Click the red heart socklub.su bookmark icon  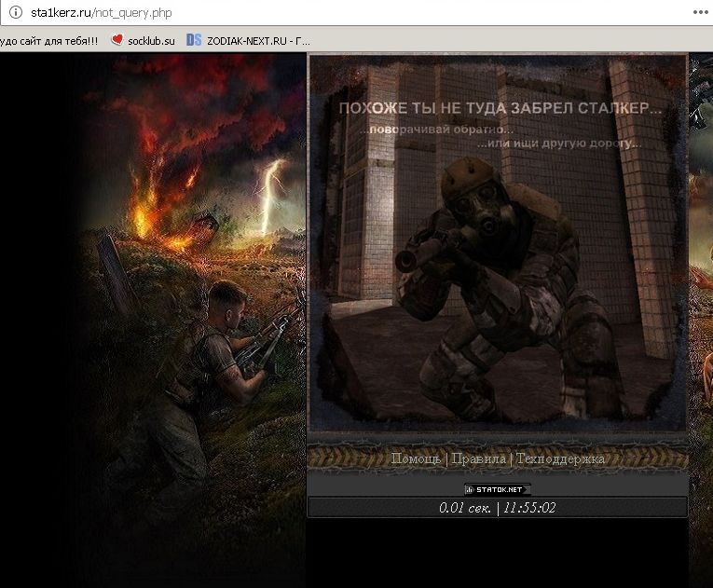(x=117, y=40)
